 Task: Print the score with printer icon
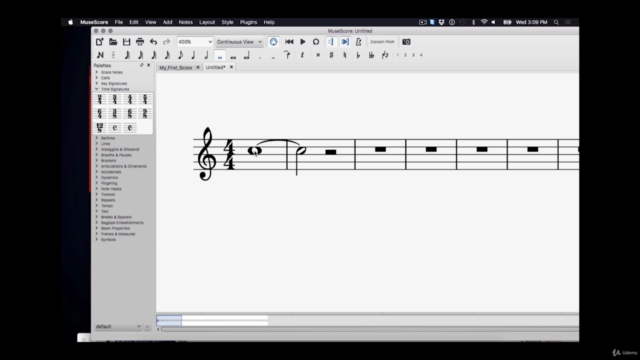coord(140,42)
